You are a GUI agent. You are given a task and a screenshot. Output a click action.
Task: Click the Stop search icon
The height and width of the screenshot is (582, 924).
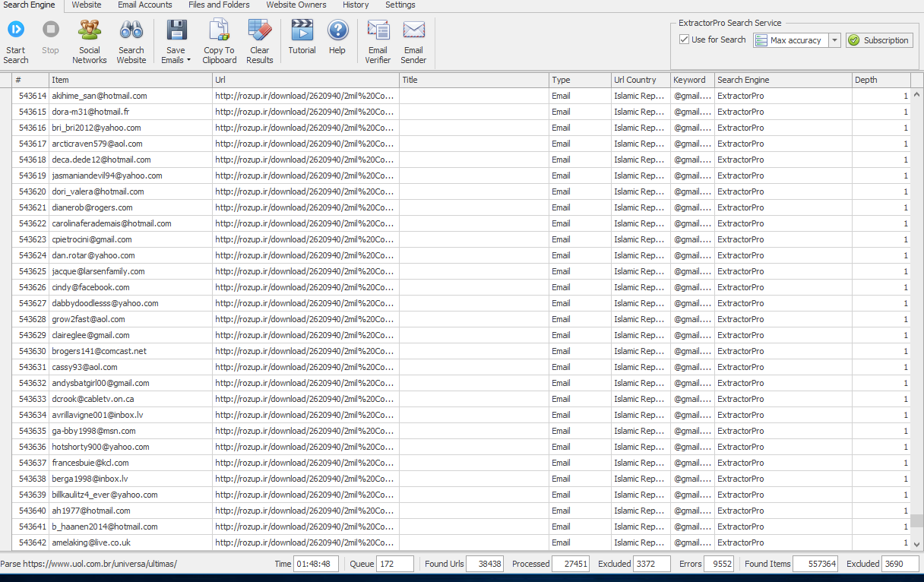[51, 30]
